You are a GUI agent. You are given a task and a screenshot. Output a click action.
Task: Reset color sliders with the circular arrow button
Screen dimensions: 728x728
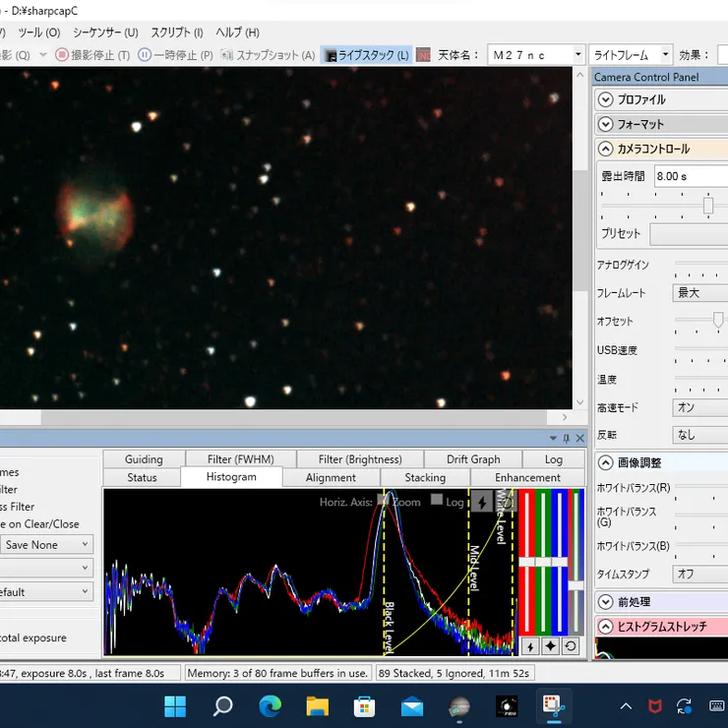[x=571, y=646]
